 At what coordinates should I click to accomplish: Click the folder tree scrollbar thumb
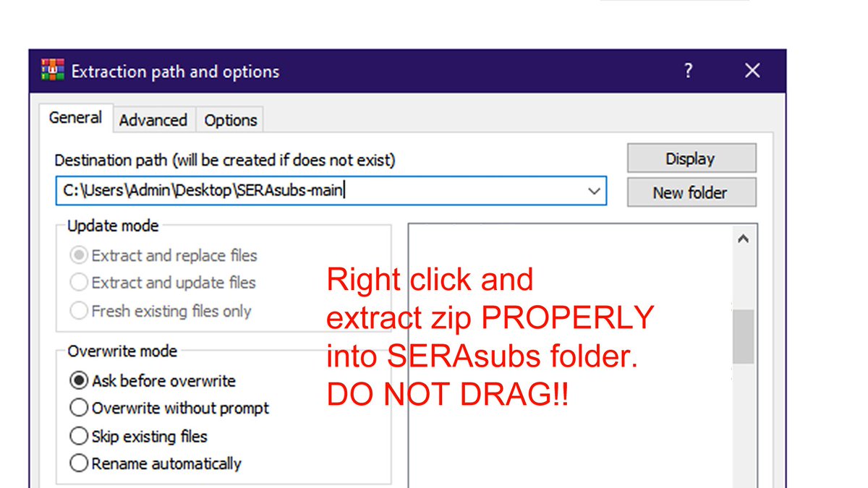point(743,336)
